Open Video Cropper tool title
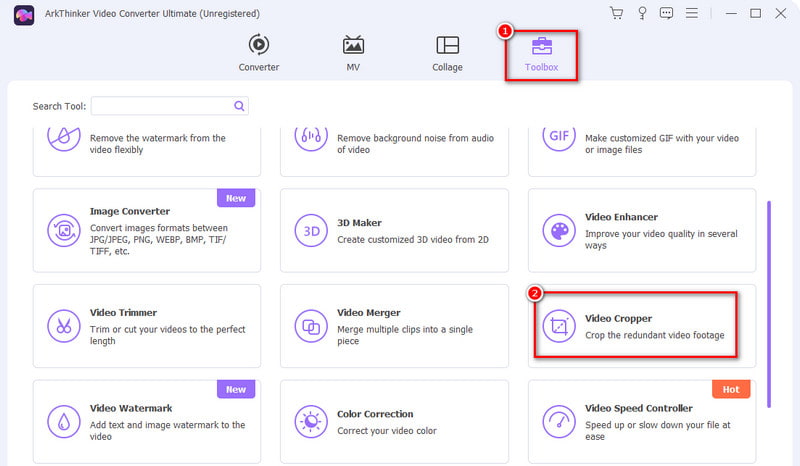 coord(618,318)
